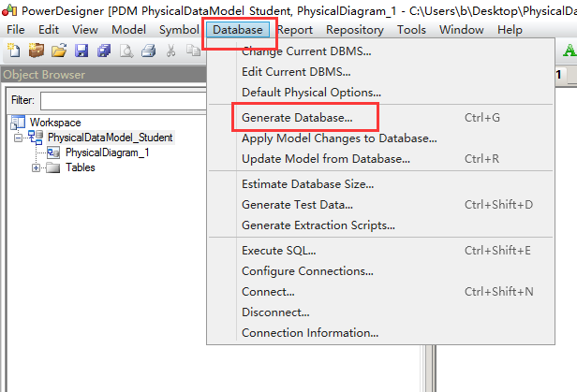
Task: Click the New Project briefcase icon
Action: tap(37, 51)
